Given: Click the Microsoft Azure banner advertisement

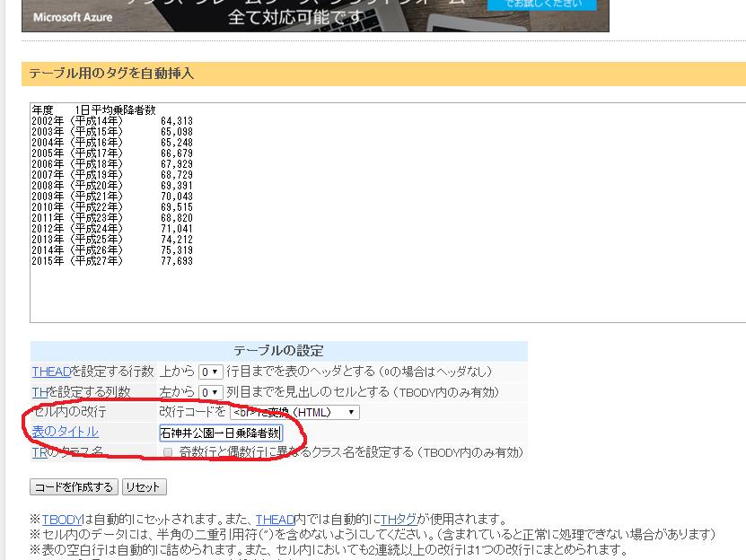Looking at the screenshot, I should (315, 15).
